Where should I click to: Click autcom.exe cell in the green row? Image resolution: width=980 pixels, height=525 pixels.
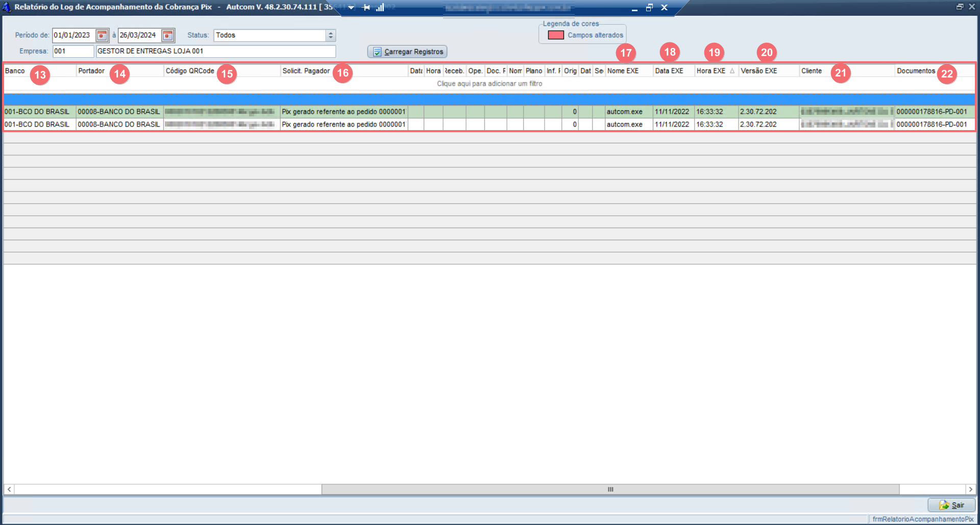pyautogui.click(x=629, y=112)
